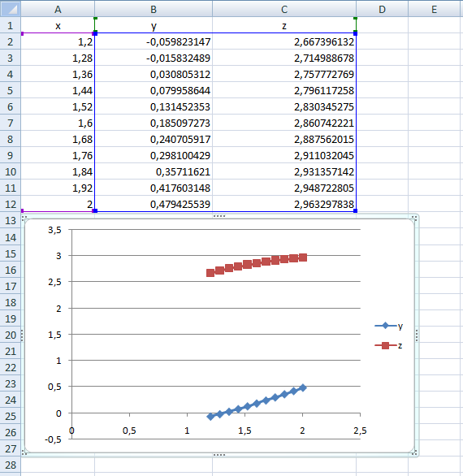Screen dimensions: 463x476
Task: Click cell with value 2,796117258
Action: (x=284, y=90)
